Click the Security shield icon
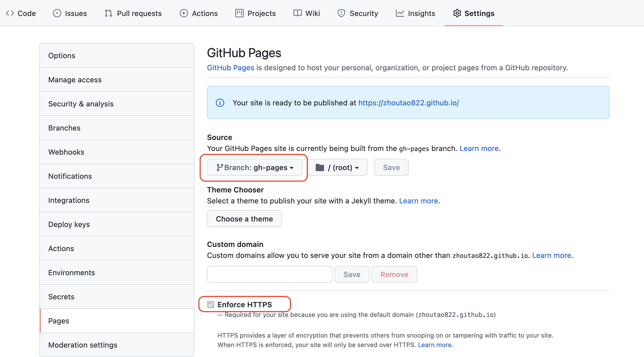The image size is (644, 357). pyautogui.click(x=341, y=13)
